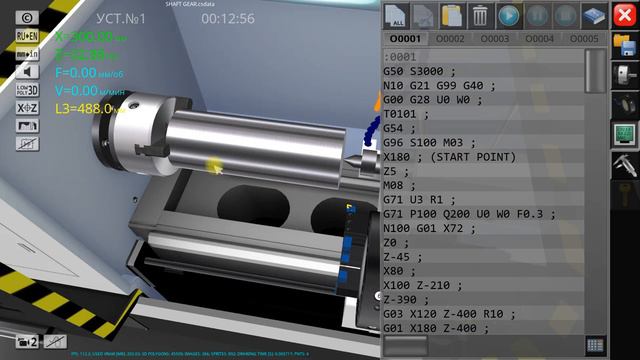Select code line 'M08 ;'
640x360 pixels.
tap(484, 186)
